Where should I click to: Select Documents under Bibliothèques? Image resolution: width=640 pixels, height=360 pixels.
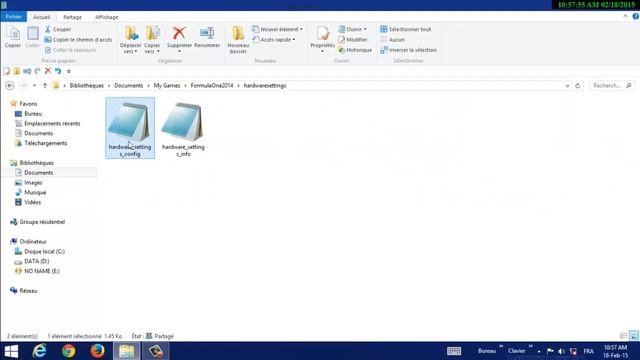[x=34, y=173]
